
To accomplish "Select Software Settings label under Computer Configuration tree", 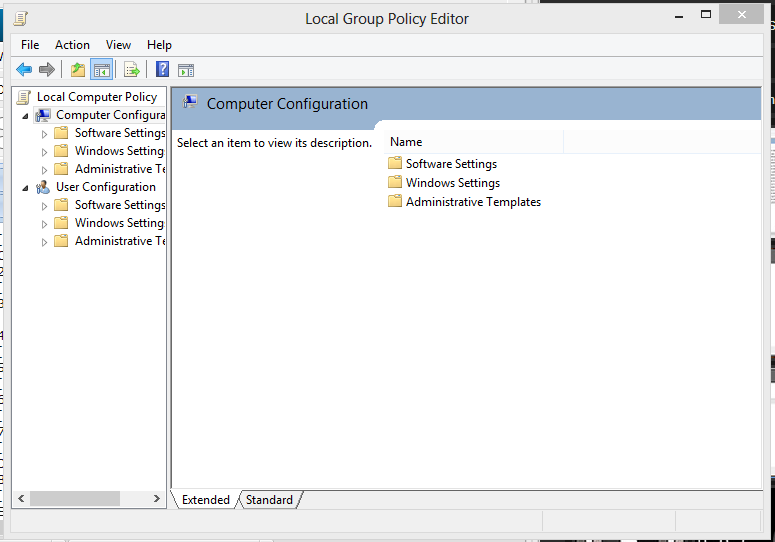I will [120, 133].
